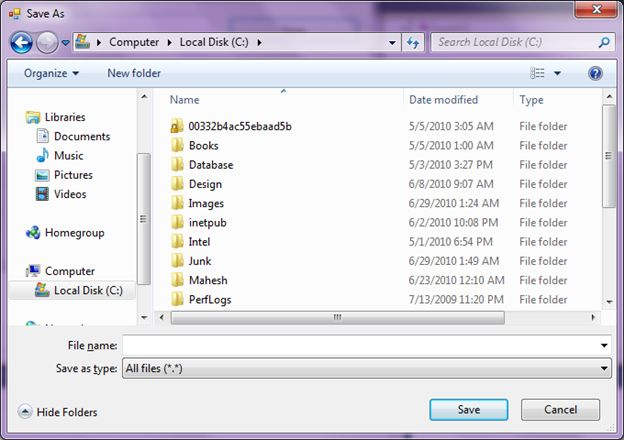Collapse panel with Hide Folders

pyautogui.click(x=58, y=411)
